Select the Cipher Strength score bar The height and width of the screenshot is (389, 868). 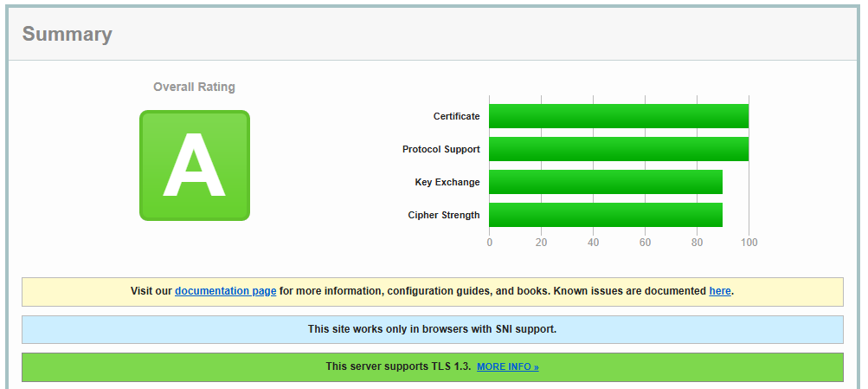[606, 215]
